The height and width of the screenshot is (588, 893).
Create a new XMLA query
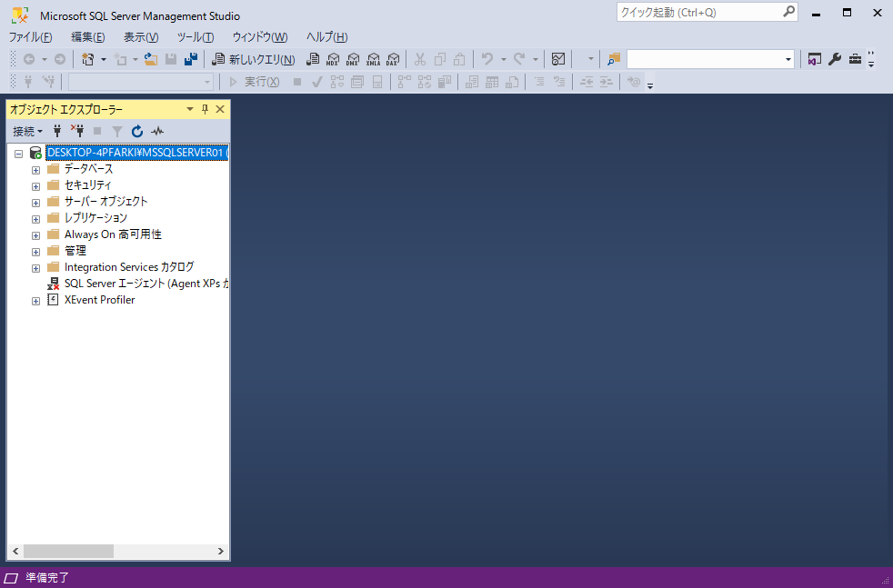coord(373,59)
